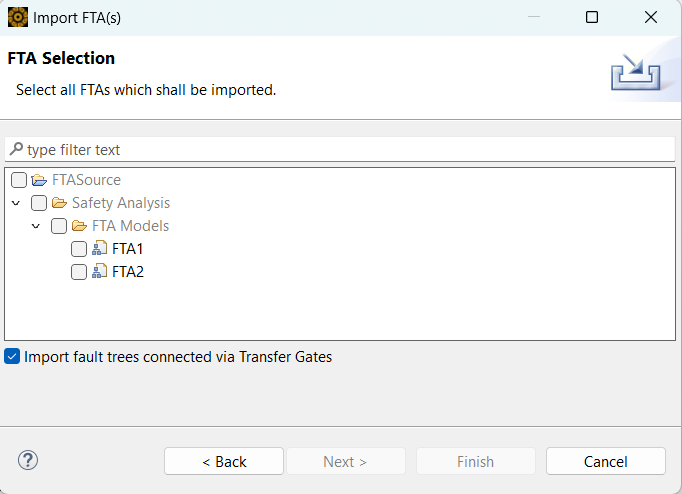
Task: Select the FTA1 tree item label
Action: pos(128,249)
